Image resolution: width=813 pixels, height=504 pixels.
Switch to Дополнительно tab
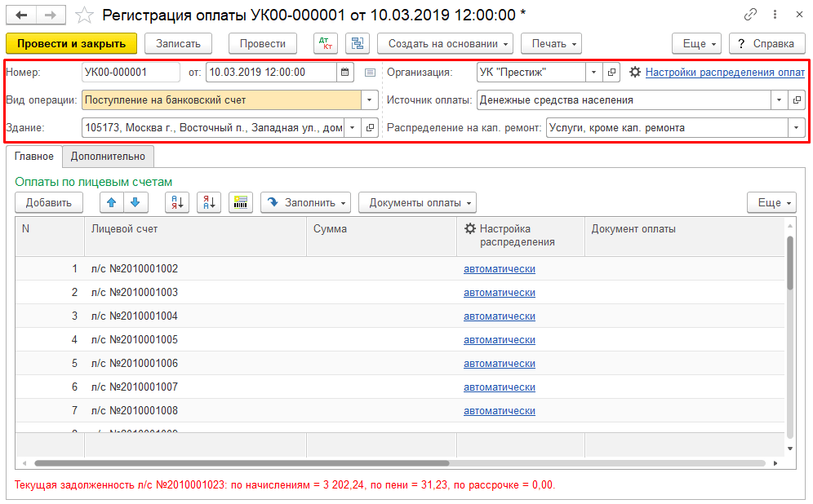108,157
